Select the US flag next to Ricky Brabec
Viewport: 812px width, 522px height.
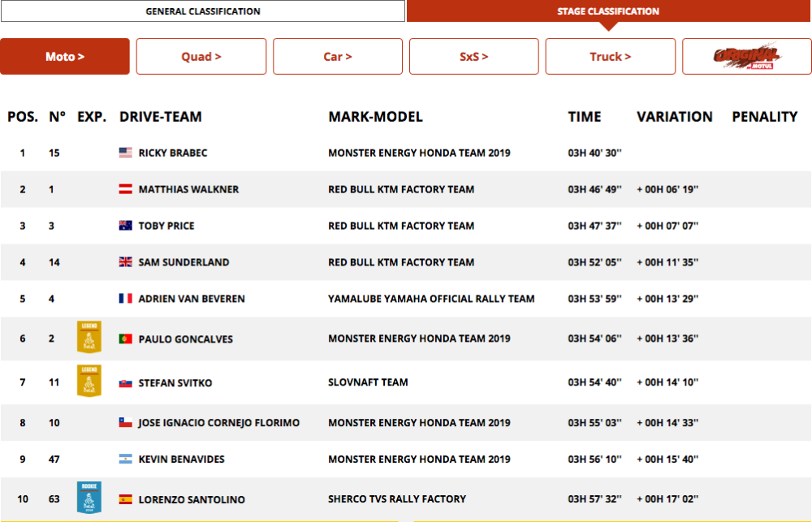pyautogui.click(x=127, y=153)
